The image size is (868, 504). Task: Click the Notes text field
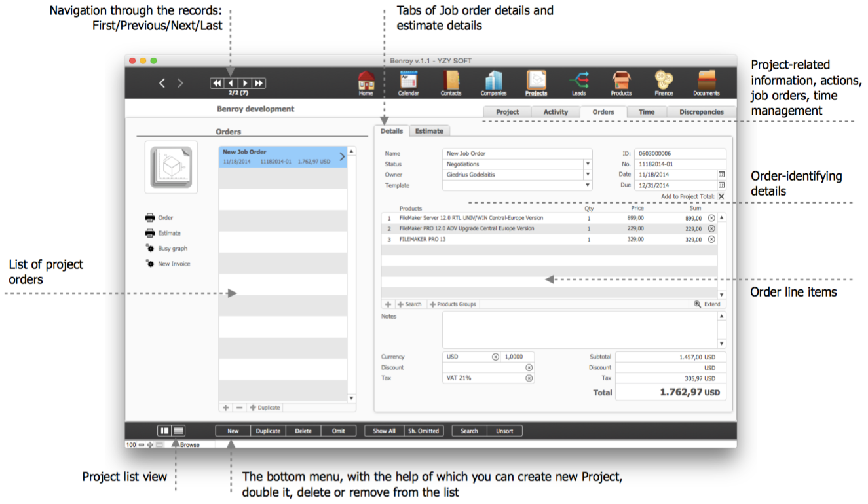(580, 329)
